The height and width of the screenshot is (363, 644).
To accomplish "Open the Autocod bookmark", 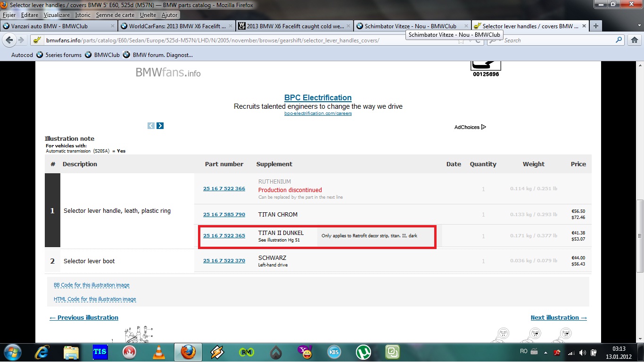I will point(22,55).
